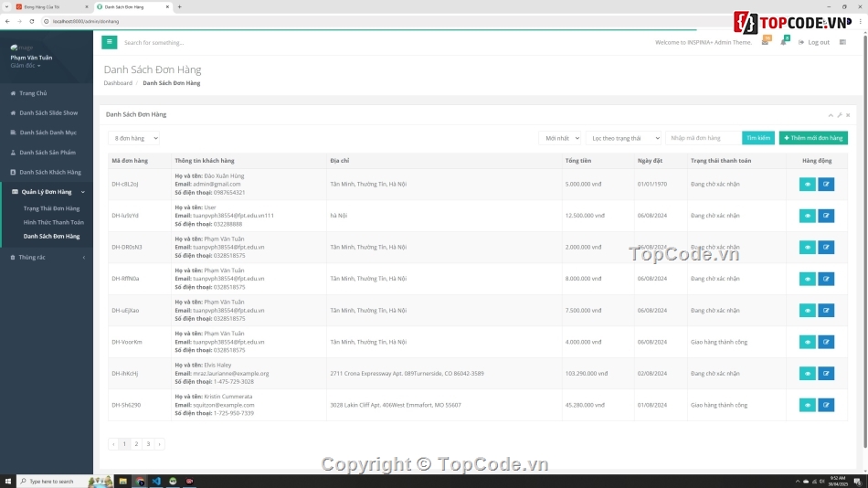Open panel settings wrench icon
Image resolution: width=868 pixels, height=488 pixels.
[839, 115]
